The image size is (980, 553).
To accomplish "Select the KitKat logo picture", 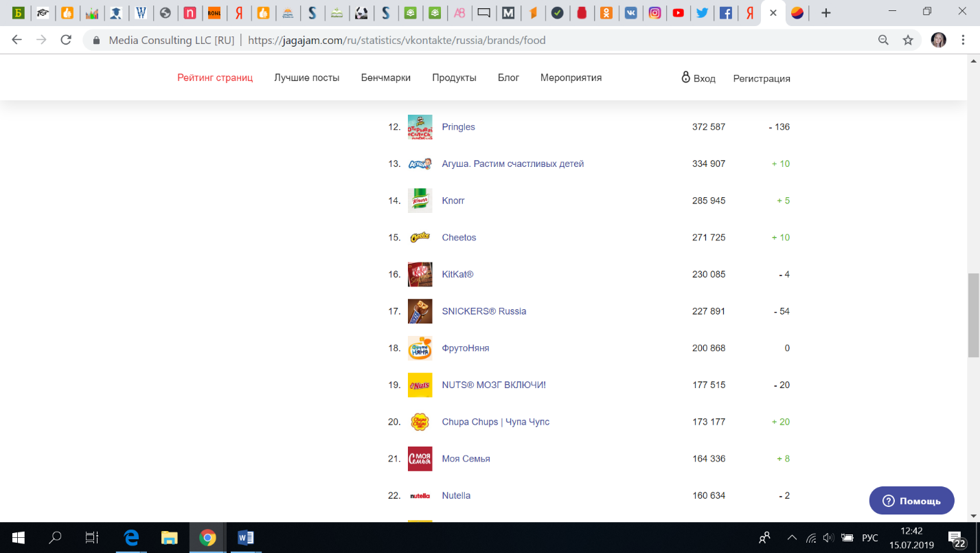I will tap(420, 274).
